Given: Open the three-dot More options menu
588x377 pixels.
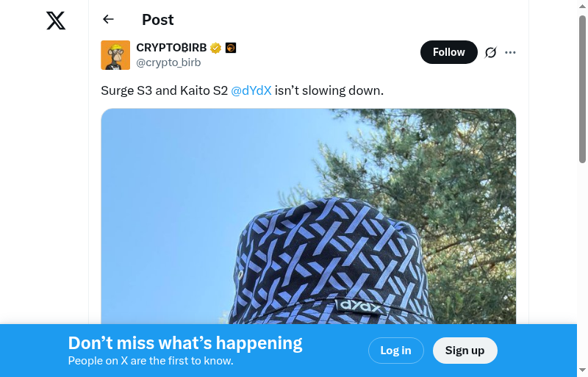Looking at the screenshot, I should click(511, 52).
